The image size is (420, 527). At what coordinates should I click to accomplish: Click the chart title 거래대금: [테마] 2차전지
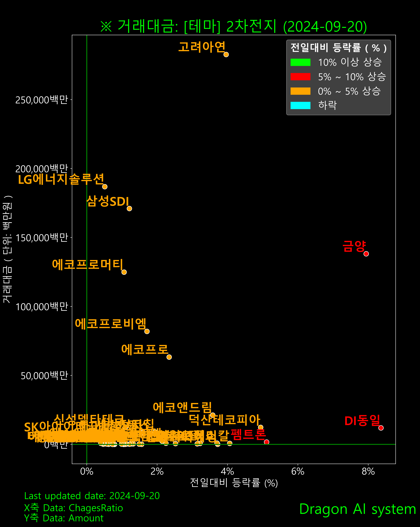click(234, 26)
